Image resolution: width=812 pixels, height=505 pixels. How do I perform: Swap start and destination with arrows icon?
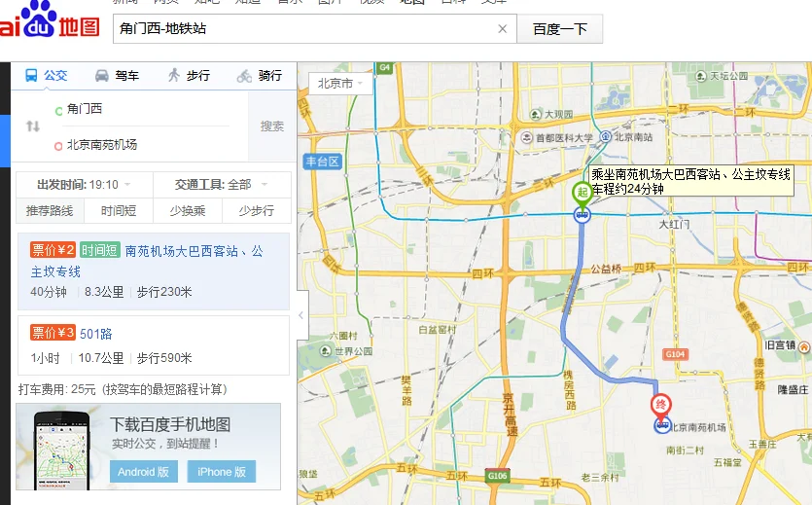pyautogui.click(x=33, y=126)
